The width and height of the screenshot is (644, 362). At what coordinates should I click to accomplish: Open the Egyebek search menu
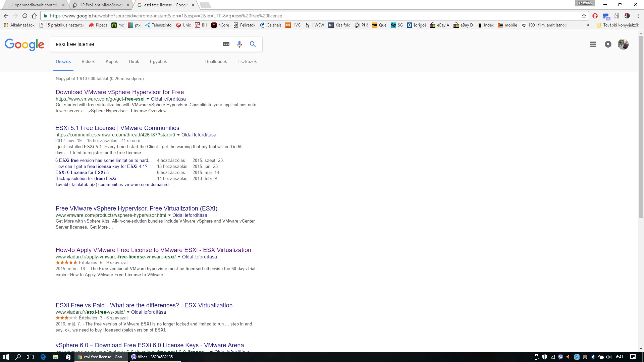point(158,62)
